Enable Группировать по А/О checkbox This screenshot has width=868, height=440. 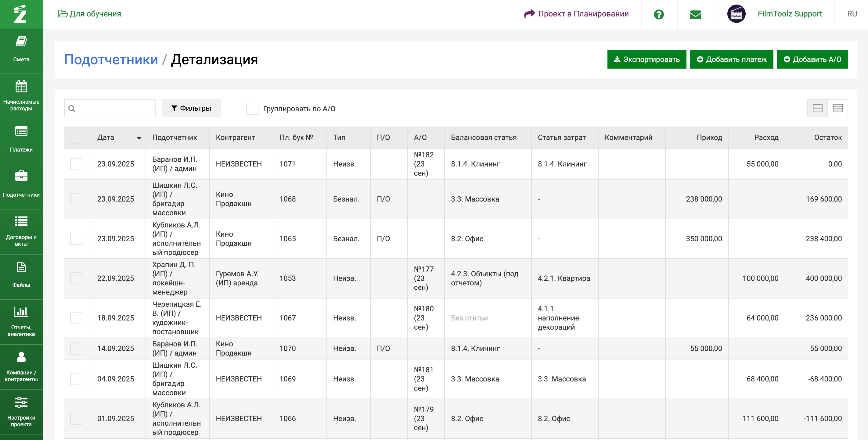(252, 109)
